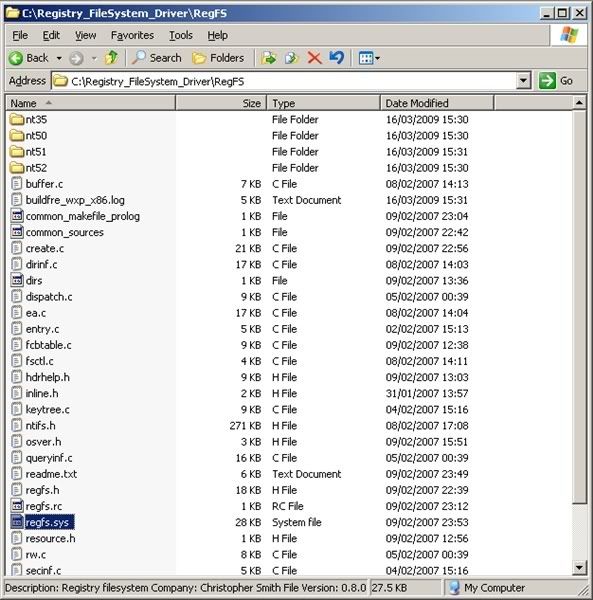Click the Up one level folder icon

tap(111, 58)
